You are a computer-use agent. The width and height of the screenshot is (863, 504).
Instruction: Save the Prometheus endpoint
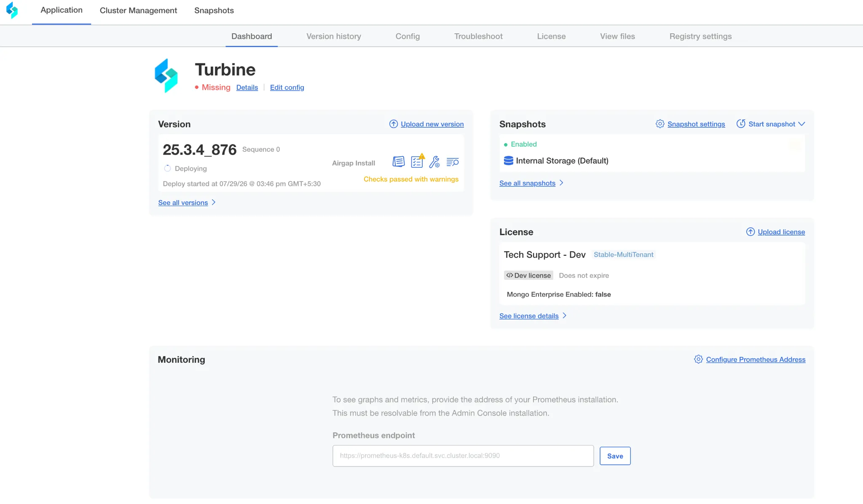(615, 456)
